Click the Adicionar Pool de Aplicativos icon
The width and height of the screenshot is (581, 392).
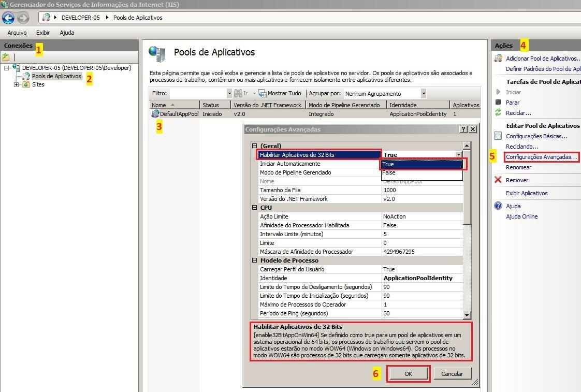click(x=498, y=58)
